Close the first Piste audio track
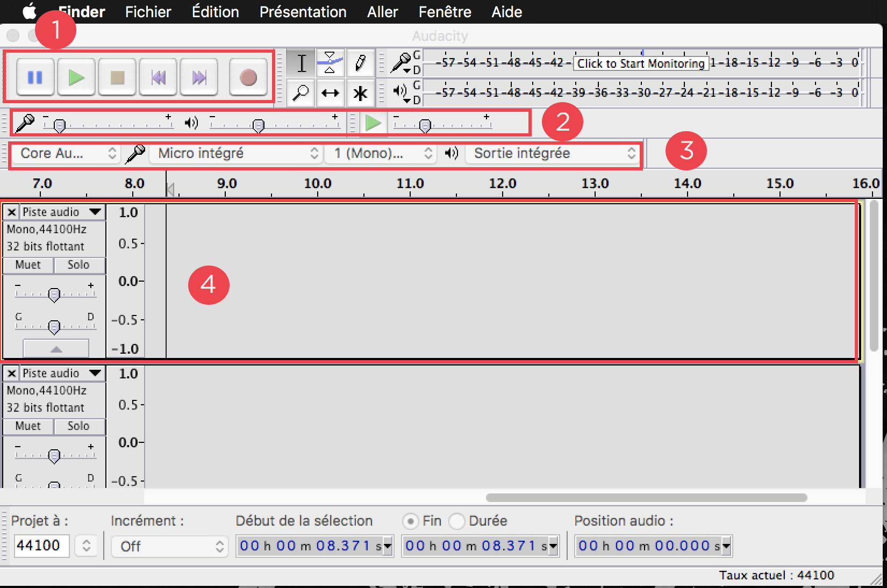The image size is (887, 588). click(11, 212)
